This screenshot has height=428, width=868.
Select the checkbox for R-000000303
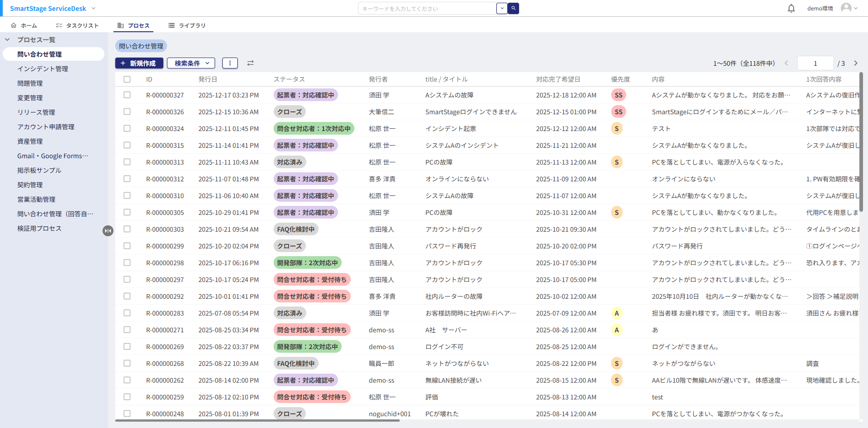click(127, 229)
